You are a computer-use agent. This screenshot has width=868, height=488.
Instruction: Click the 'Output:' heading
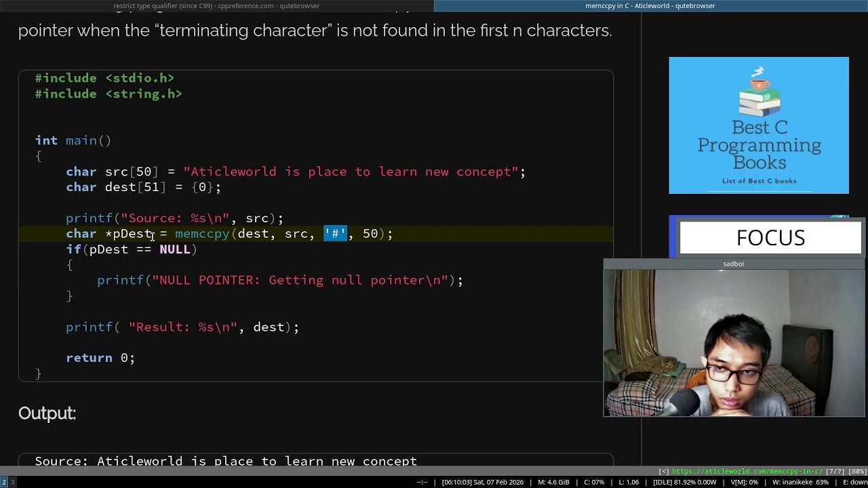pos(47,413)
